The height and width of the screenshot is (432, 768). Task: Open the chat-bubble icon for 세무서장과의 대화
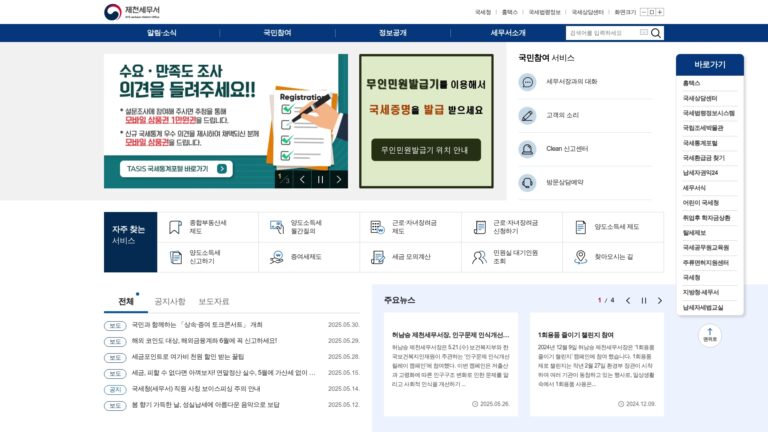pos(527,82)
